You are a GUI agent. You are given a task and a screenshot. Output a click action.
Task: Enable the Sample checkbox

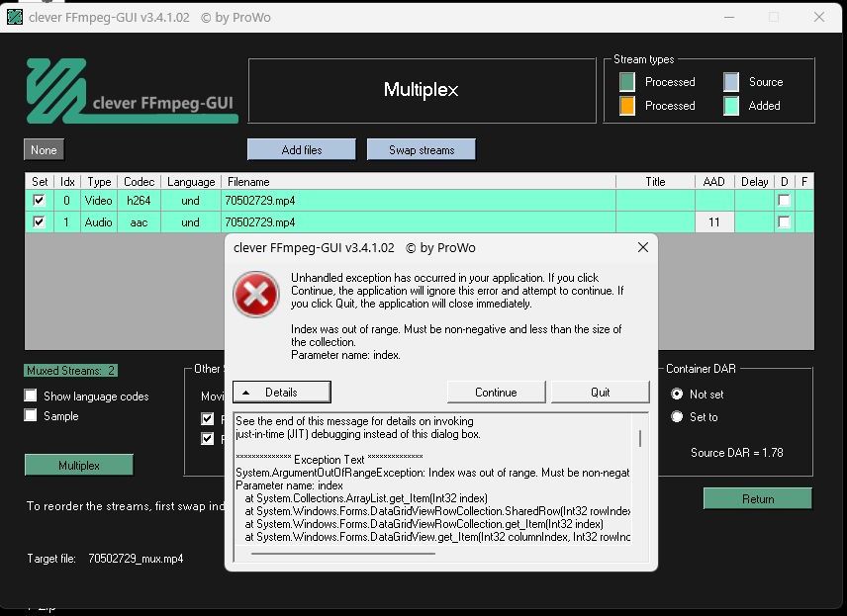pos(31,415)
